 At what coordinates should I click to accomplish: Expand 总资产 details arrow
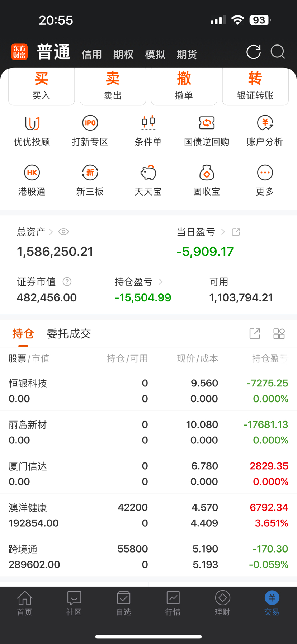(x=51, y=232)
